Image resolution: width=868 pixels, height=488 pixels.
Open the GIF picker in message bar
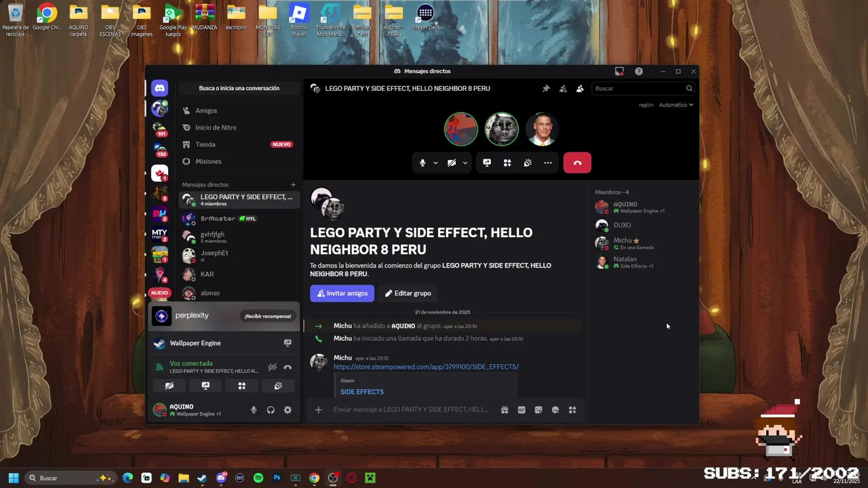tap(521, 409)
